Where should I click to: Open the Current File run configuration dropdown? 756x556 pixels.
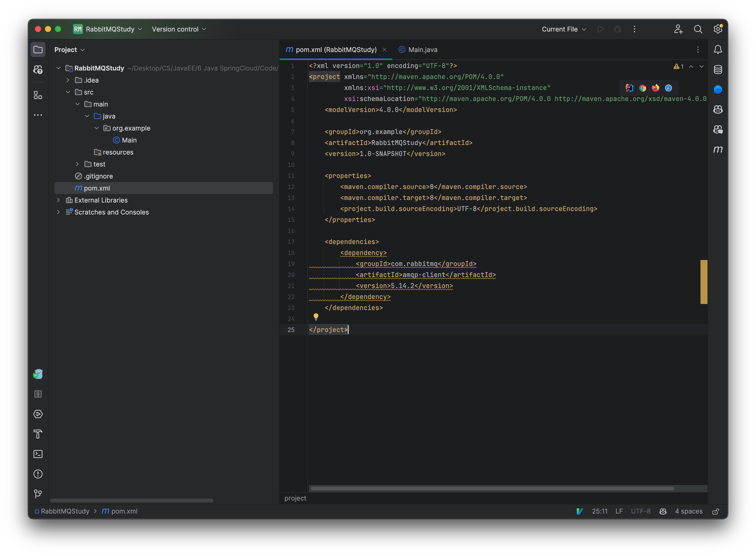564,29
